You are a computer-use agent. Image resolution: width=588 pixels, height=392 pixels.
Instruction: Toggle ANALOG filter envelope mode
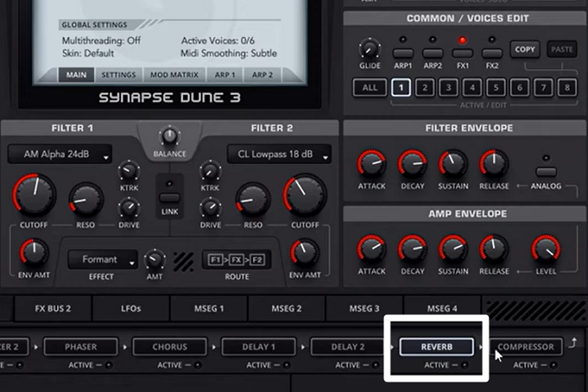pyautogui.click(x=546, y=172)
